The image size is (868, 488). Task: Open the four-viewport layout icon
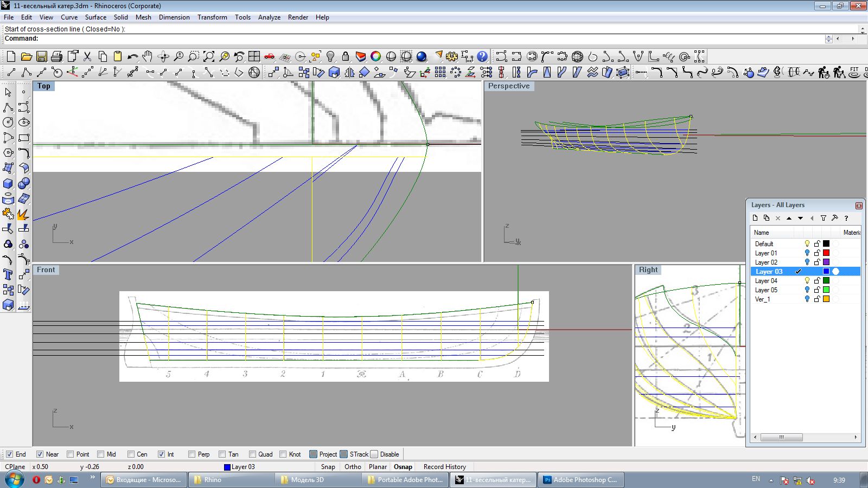(254, 56)
